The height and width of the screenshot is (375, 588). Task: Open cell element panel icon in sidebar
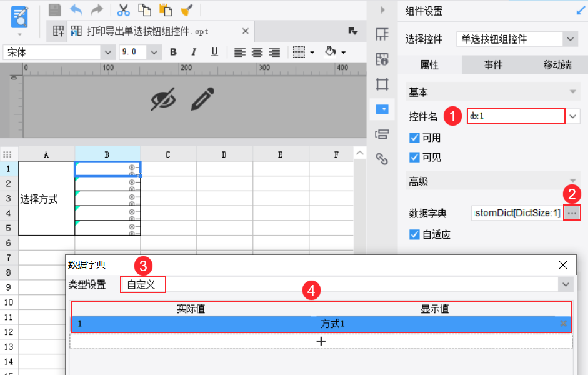[382, 34]
